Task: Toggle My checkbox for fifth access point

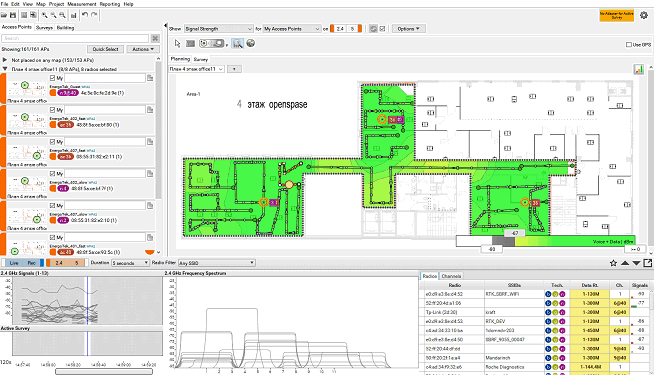Action: point(53,205)
